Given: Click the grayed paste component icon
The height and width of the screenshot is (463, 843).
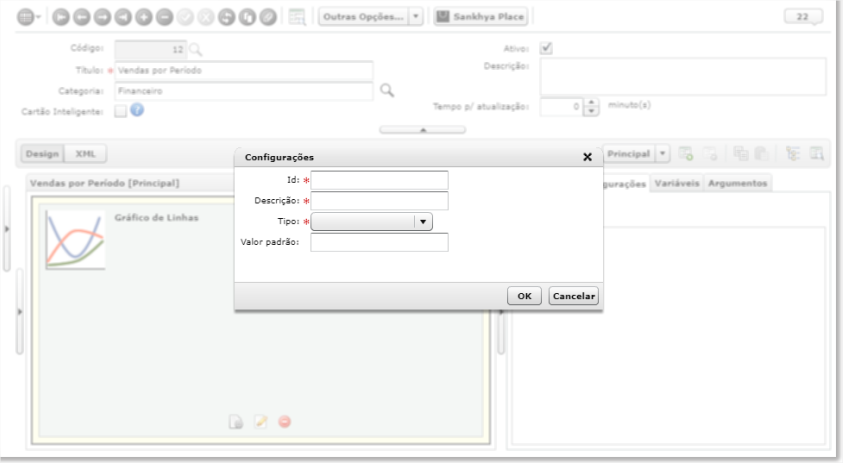Looking at the screenshot, I should point(761,154).
